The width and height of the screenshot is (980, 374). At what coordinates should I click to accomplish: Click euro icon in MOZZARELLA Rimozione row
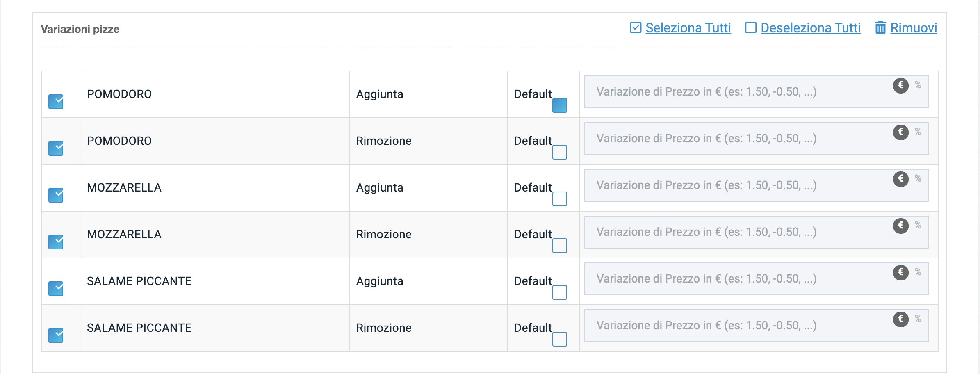click(x=901, y=226)
